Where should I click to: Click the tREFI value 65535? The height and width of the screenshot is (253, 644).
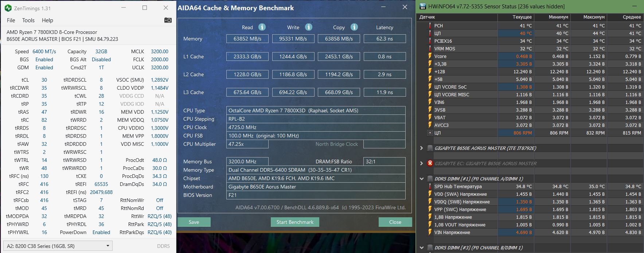[x=101, y=184]
